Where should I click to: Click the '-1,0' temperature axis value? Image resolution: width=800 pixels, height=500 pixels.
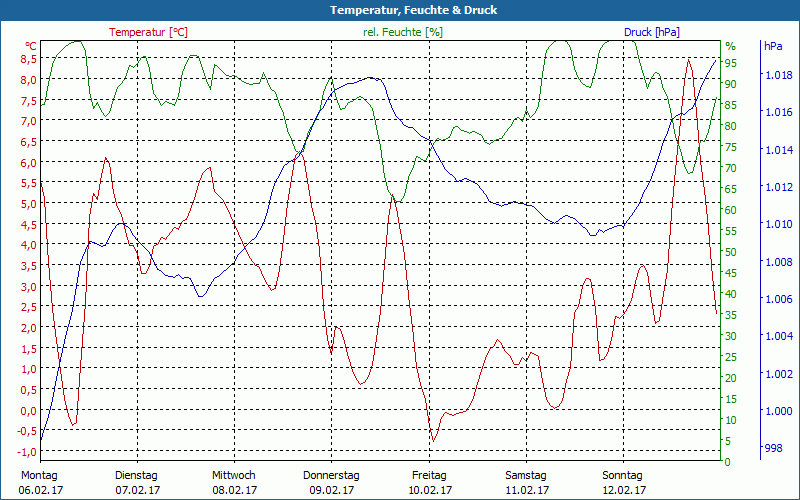(x=27, y=452)
